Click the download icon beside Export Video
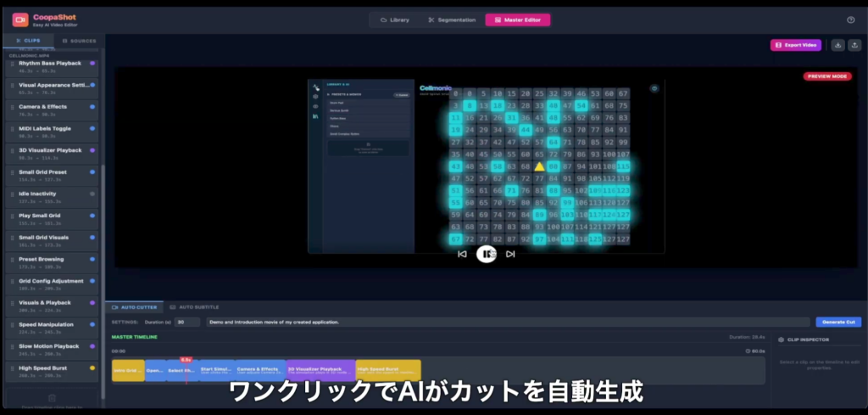 click(x=837, y=45)
